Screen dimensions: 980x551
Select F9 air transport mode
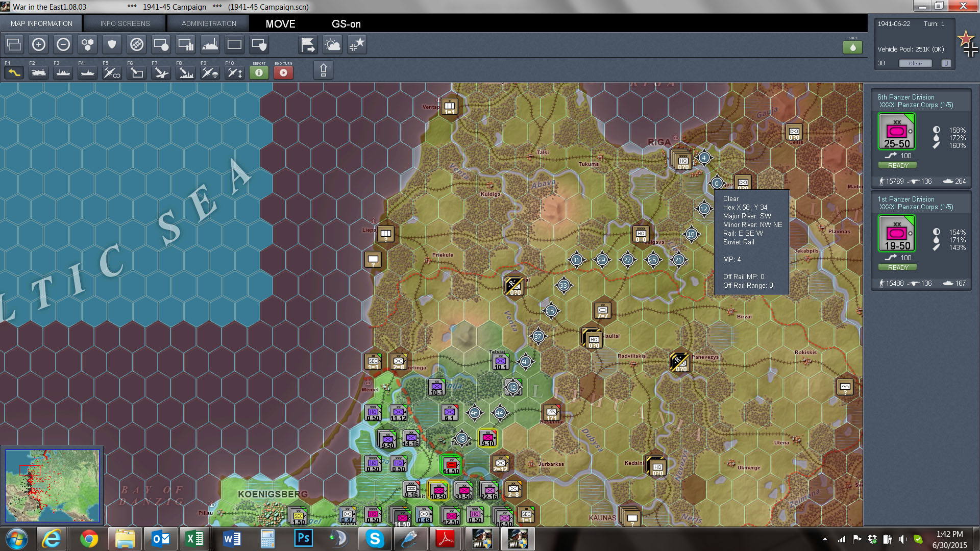(x=210, y=73)
